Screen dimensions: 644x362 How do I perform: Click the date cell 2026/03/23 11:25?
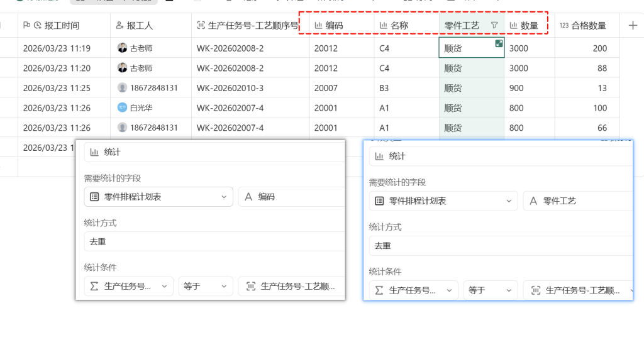[x=64, y=88]
